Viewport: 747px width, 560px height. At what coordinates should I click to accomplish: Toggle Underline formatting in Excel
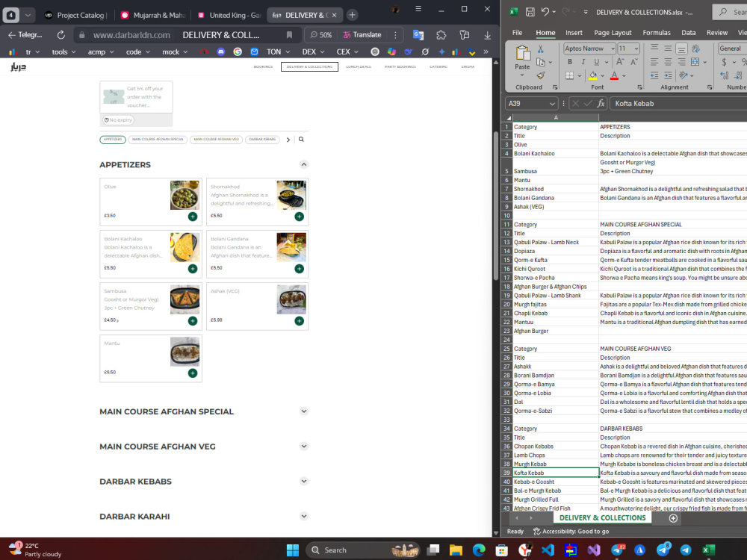(x=596, y=62)
